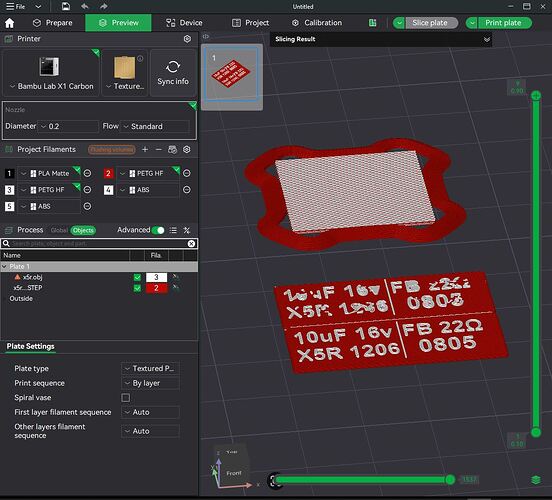Image resolution: width=552 pixels, height=500 pixels.
Task: Enable the Spiral vase checkbox
Action: [x=126, y=398]
